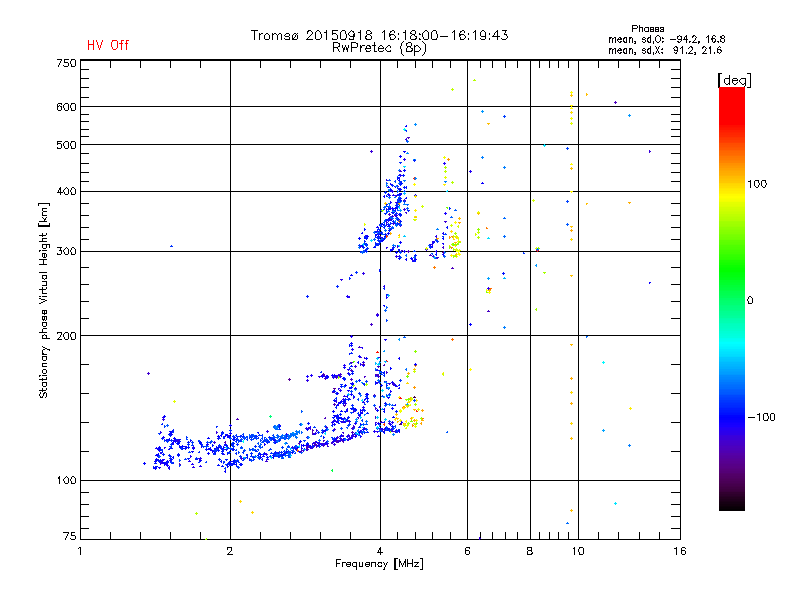Click the y-axis tick label '750'

point(66,63)
